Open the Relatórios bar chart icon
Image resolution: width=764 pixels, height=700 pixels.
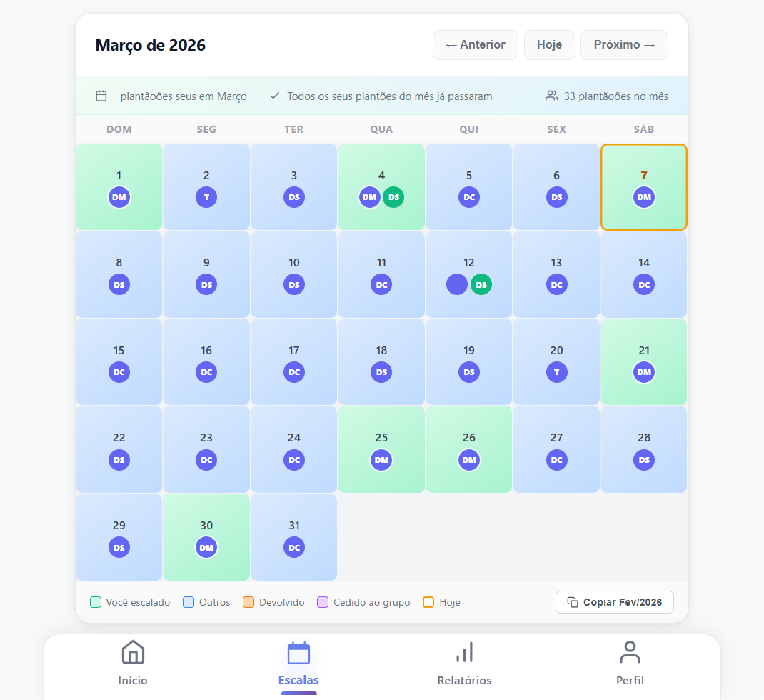(464, 652)
